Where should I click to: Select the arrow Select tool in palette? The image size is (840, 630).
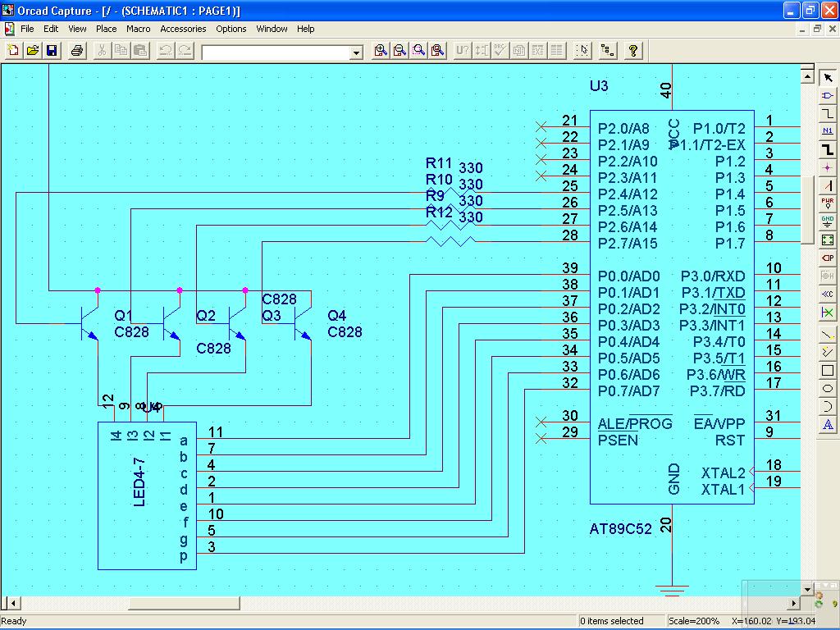click(x=828, y=78)
